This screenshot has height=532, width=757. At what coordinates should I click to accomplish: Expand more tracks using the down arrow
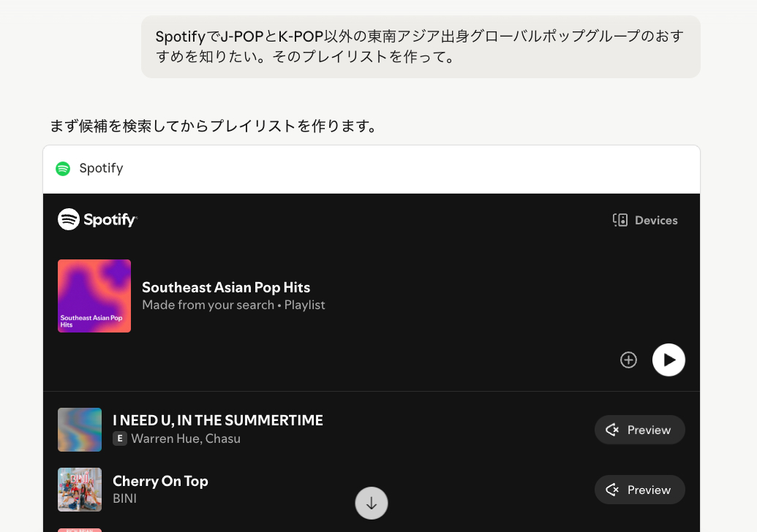tap(371, 503)
